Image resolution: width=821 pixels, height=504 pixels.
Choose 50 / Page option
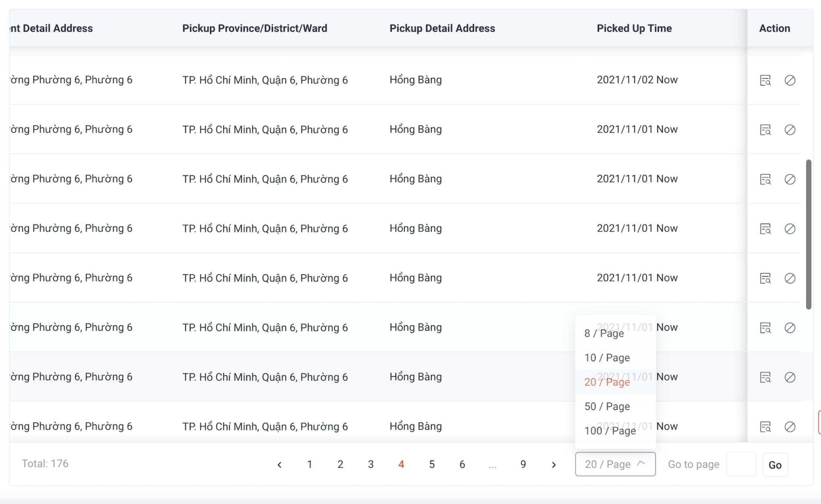click(x=607, y=407)
